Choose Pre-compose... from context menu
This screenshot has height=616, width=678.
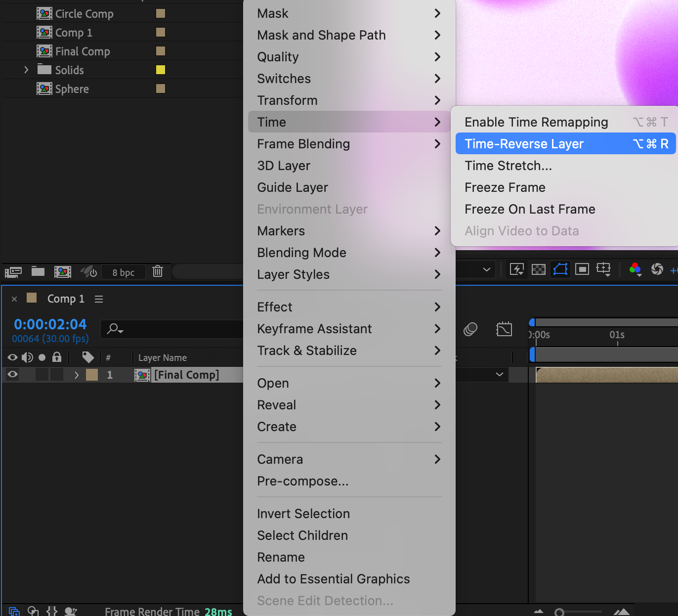[x=349, y=481]
